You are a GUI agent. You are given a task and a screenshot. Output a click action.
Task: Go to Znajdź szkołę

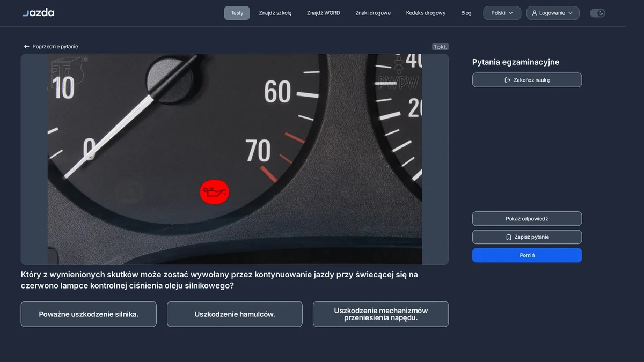[x=275, y=13]
